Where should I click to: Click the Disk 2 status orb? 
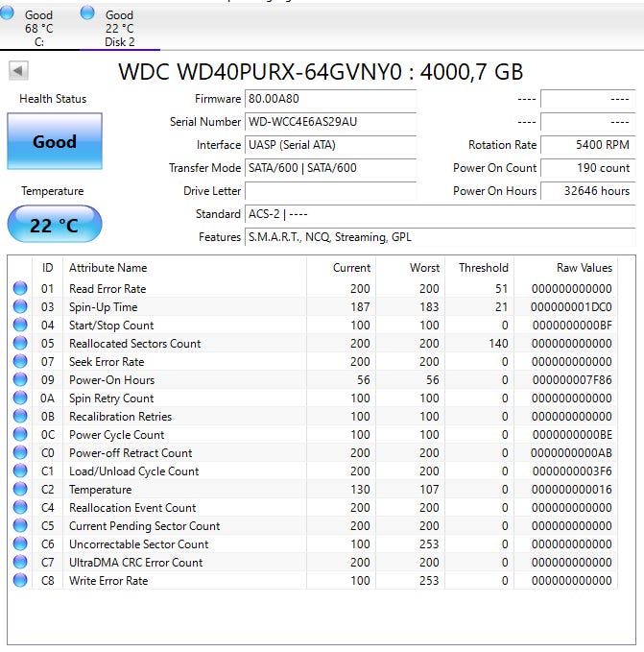[88, 13]
